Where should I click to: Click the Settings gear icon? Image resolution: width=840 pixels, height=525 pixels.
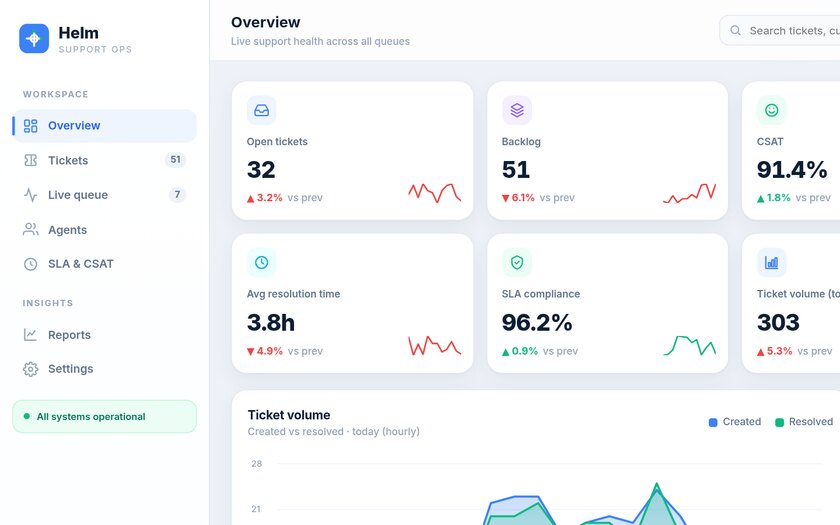coord(31,369)
